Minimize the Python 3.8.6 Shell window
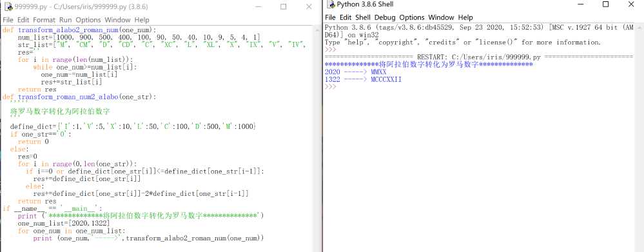This screenshot has height=252, width=644. [x=580, y=4]
